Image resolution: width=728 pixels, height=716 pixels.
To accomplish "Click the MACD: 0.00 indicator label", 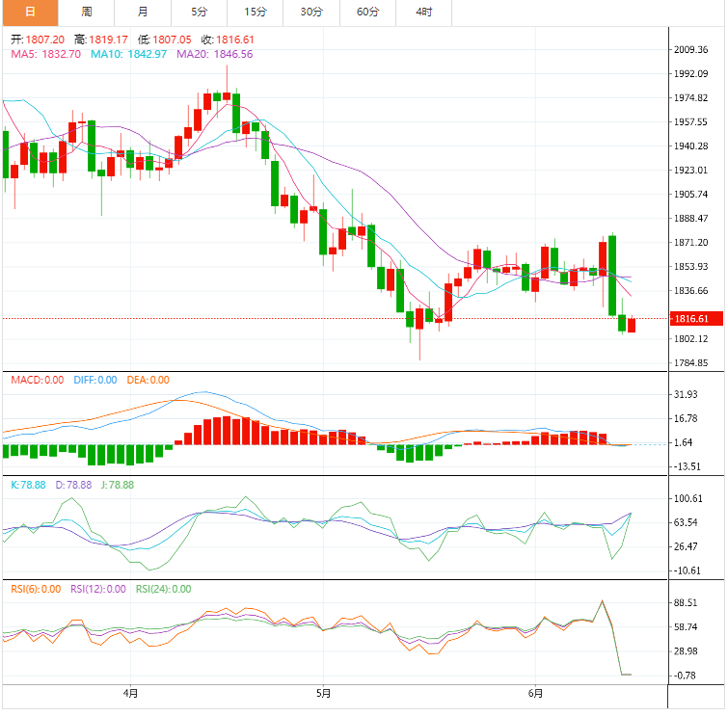I will (38, 380).
